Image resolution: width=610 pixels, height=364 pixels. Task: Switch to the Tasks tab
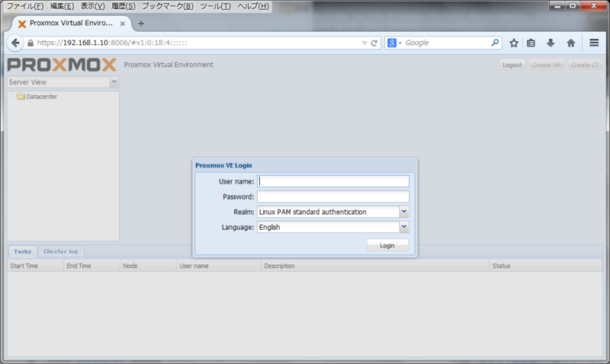[x=23, y=252]
